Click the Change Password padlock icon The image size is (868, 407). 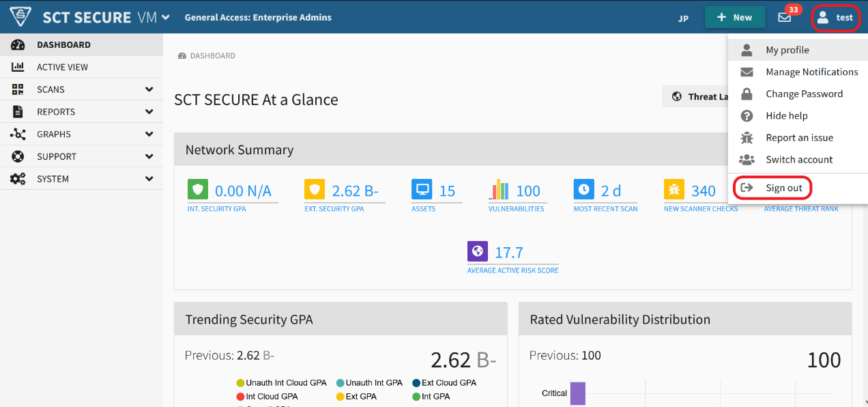coord(747,94)
